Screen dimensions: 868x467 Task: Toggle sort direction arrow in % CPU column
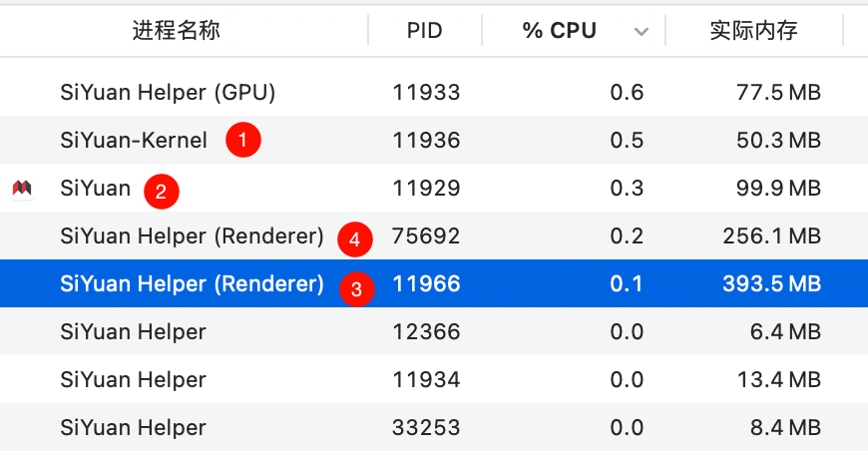642,32
